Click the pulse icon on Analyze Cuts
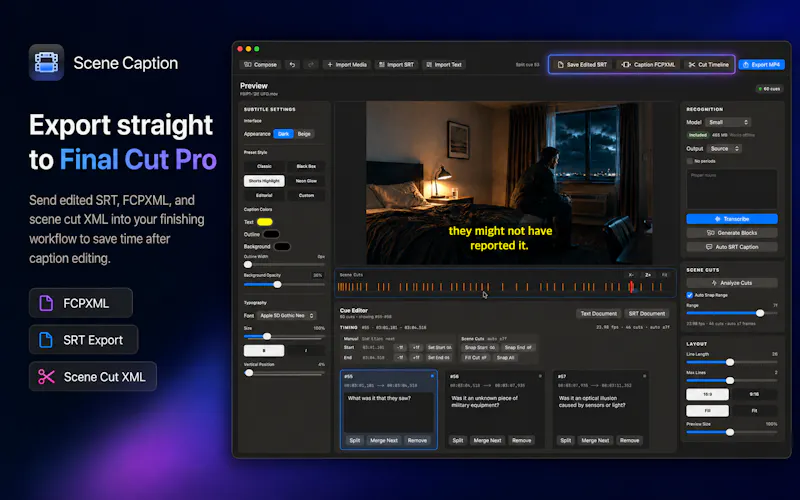 (714, 283)
